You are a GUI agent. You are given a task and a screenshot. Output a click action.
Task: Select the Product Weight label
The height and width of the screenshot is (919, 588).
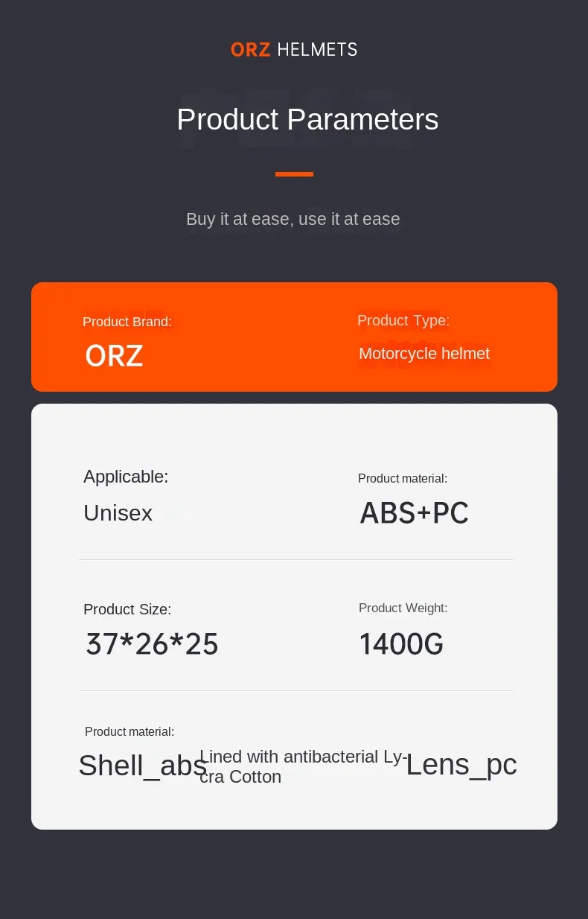pyautogui.click(x=403, y=608)
